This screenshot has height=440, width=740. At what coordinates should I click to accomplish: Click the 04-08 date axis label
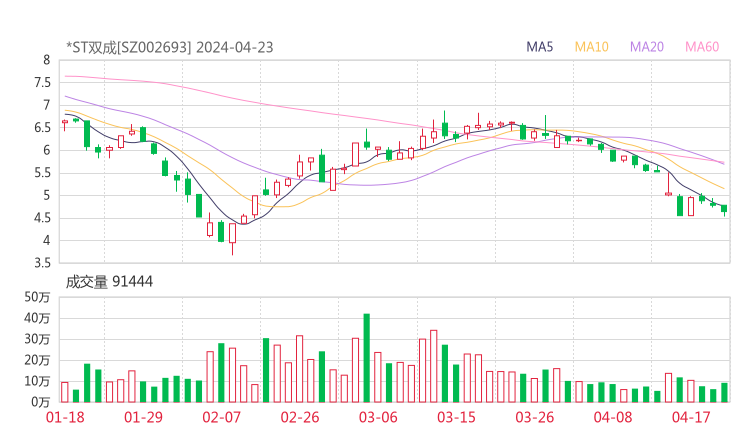click(x=613, y=417)
